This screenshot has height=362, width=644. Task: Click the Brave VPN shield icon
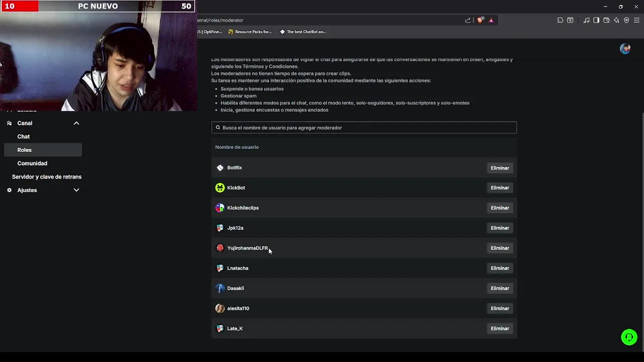pyautogui.click(x=626, y=20)
